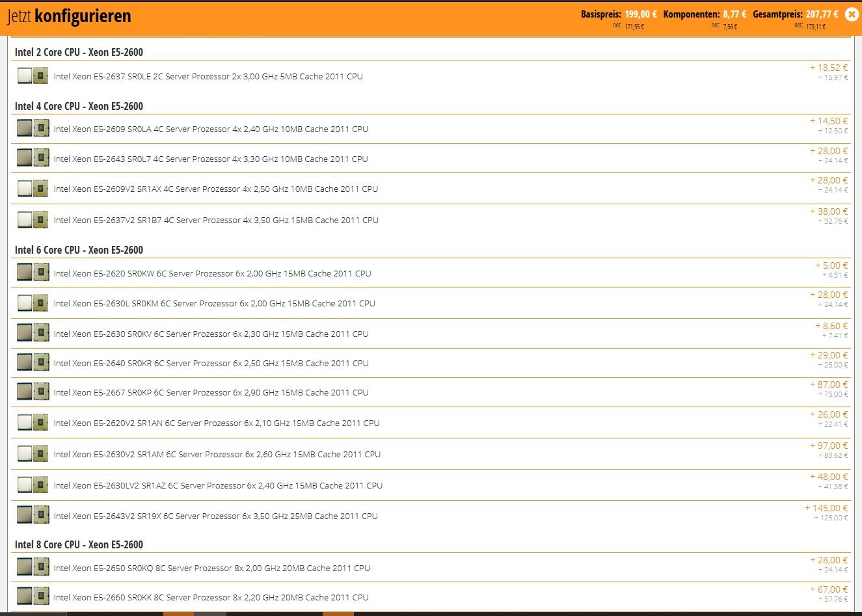The image size is (862, 616).
Task: Click the Xeon E5-2643 SR0L7 CPU thumbnail
Action: [33, 158]
